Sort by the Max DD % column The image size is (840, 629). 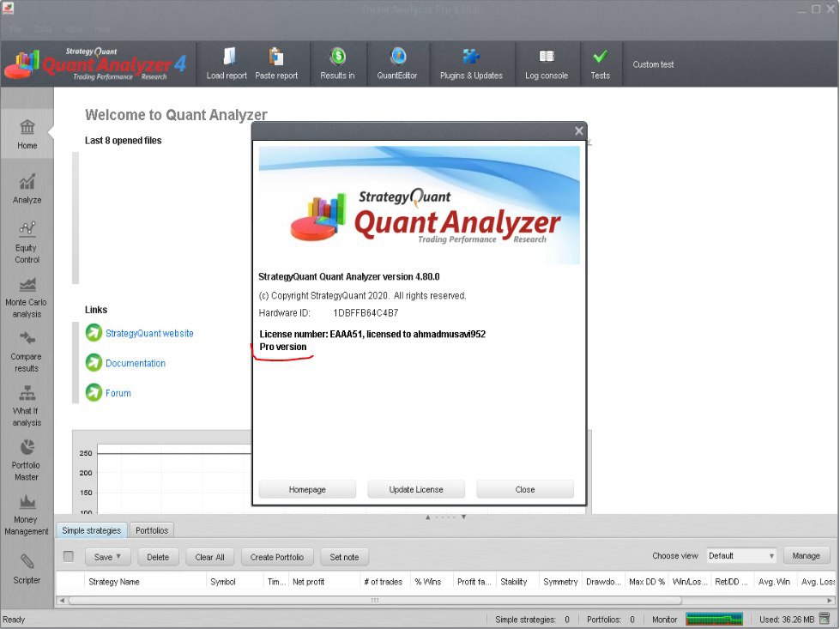647,582
